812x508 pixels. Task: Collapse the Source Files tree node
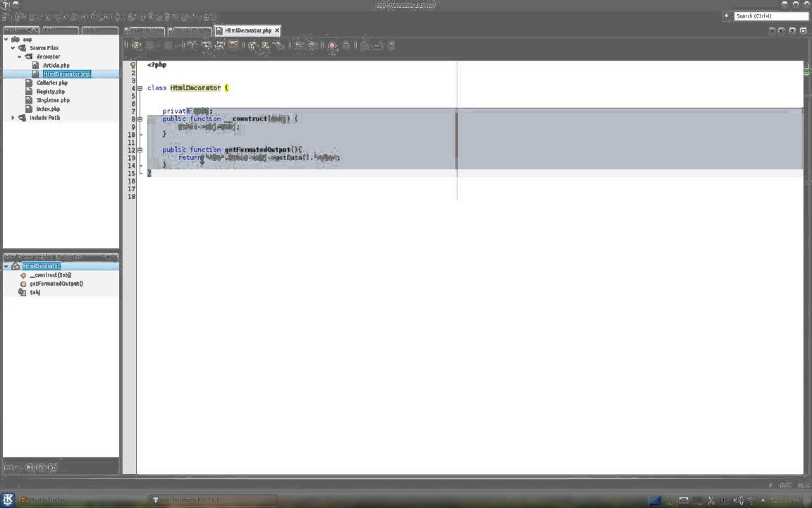coord(13,48)
